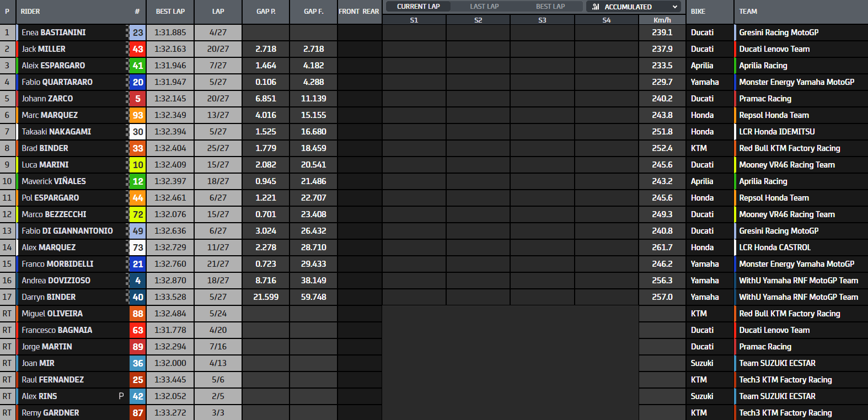Click the chevron arrow on the ACCUMULATED selector

[674, 7]
